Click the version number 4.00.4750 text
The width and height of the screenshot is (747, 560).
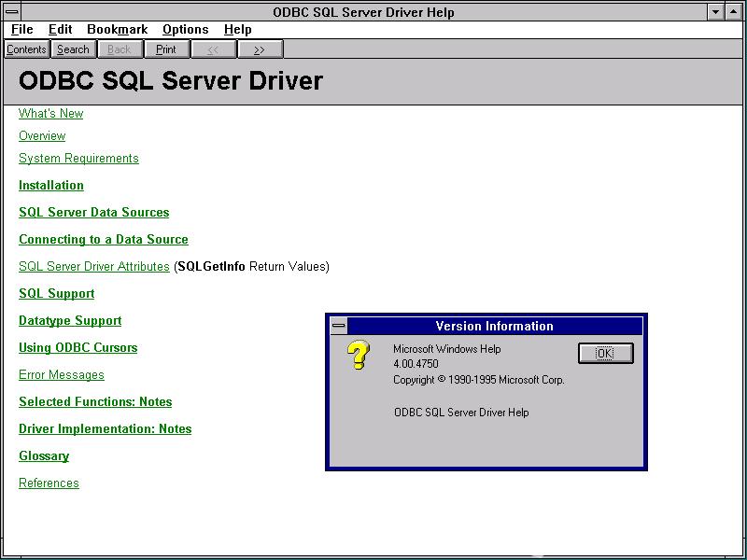tap(416, 364)
